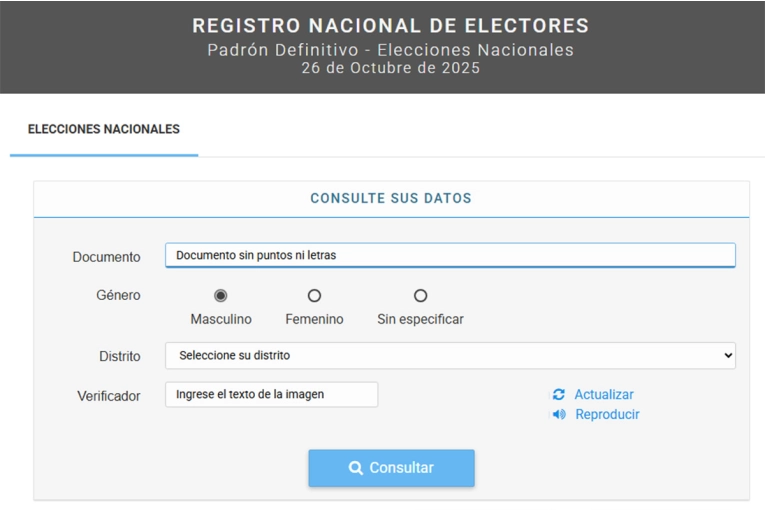Click the Verificador captcha text field

(271, 395)
